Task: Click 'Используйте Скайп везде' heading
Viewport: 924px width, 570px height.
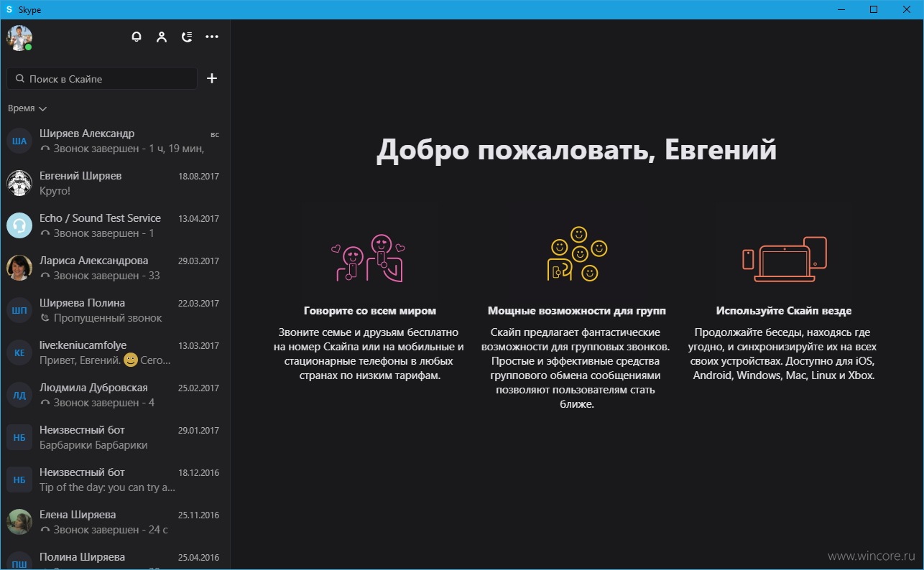Action: (x=784, y=311)
